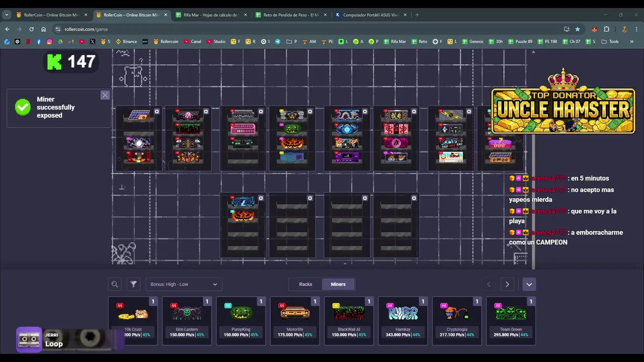View site information icon in address bar
The image size is (644, 362).
click(58, 29)
